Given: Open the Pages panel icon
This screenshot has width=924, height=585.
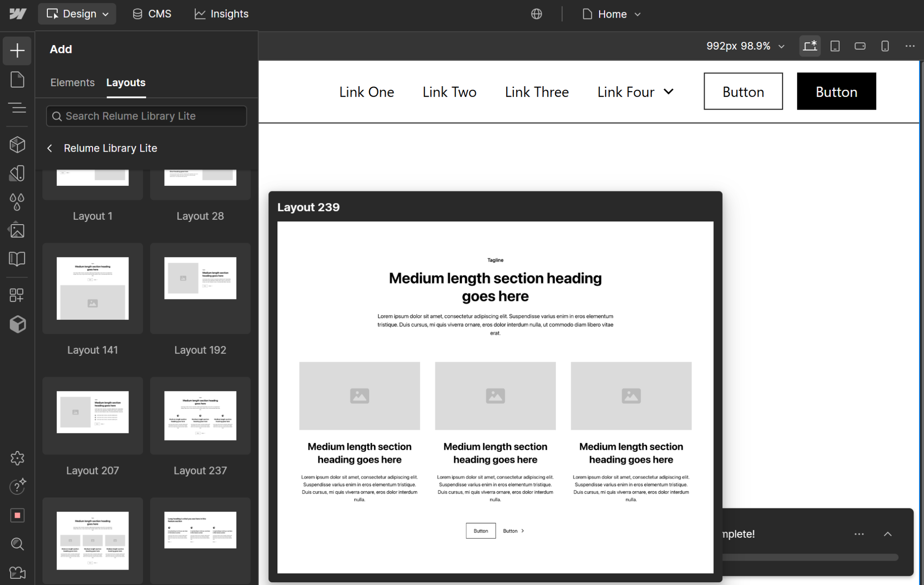Looking at the screenshot, I should click(x=17, y=79).
